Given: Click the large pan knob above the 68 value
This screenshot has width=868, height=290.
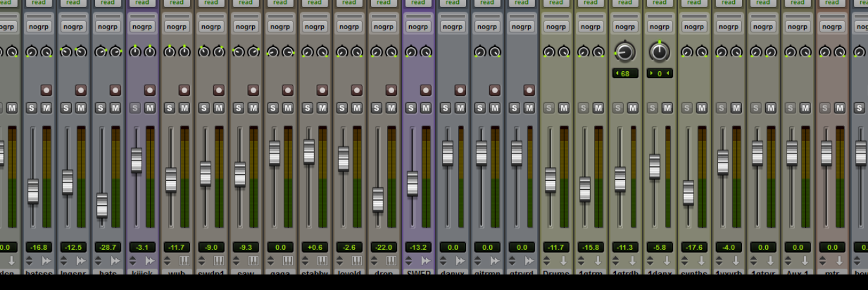Looking at the screenshot, I should 625,52.
